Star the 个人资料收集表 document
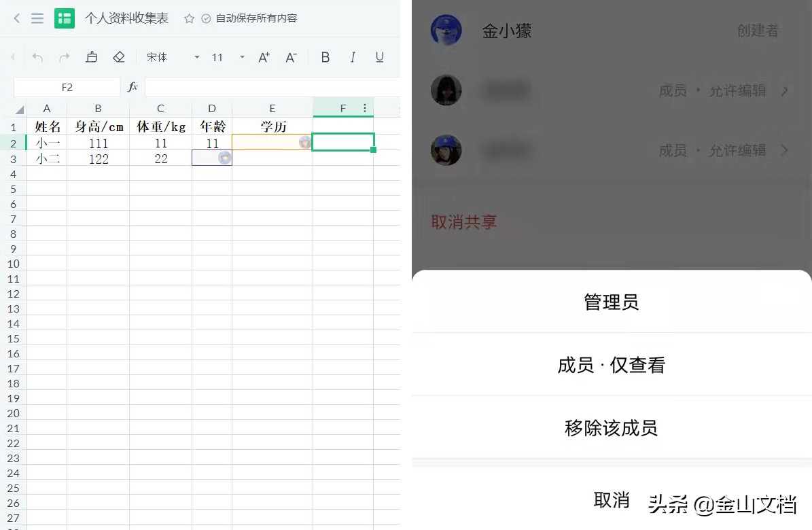Screen dimensions: 812x530 (x=188, y=18)
